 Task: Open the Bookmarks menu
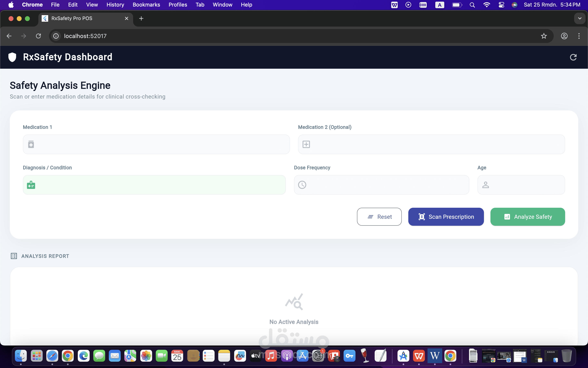146,5
